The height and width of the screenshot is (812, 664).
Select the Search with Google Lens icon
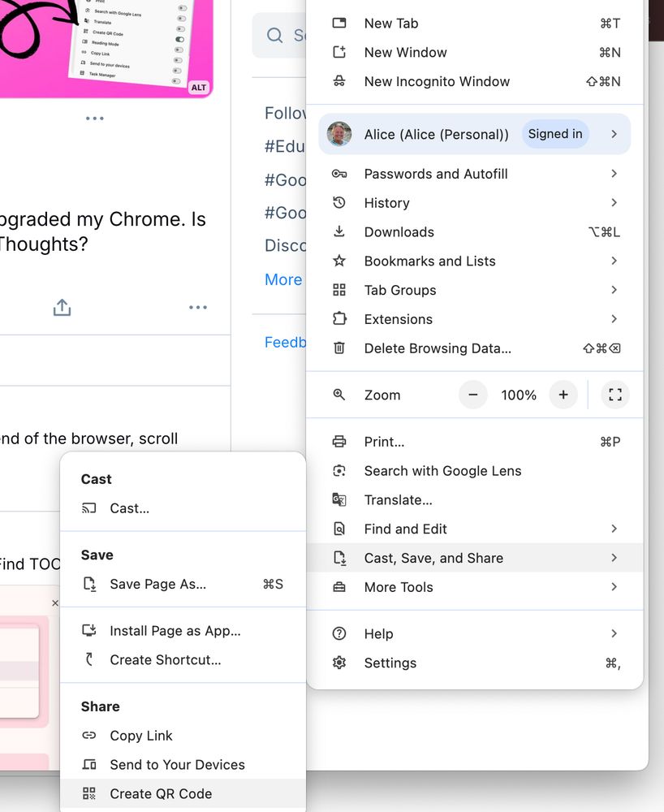pyautogui.click(x=339, y=471)
